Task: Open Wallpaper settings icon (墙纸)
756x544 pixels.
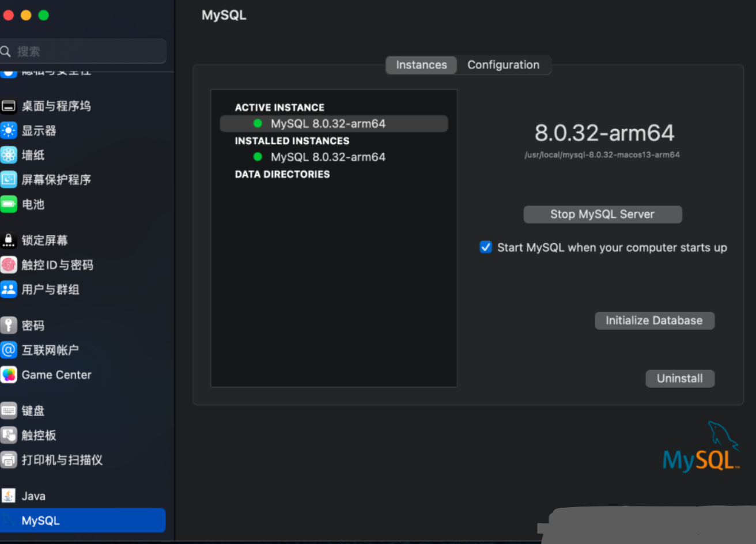Action: [9, 155]
